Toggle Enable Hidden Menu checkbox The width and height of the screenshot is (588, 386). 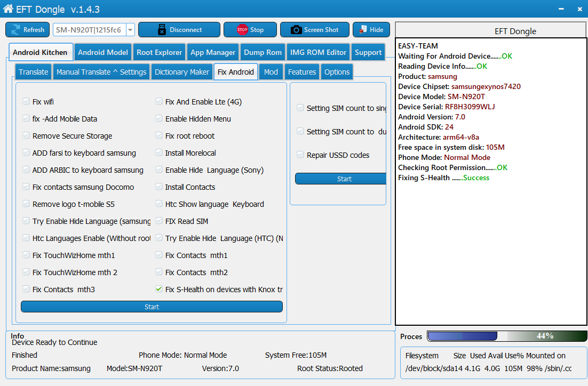point(158,118)
